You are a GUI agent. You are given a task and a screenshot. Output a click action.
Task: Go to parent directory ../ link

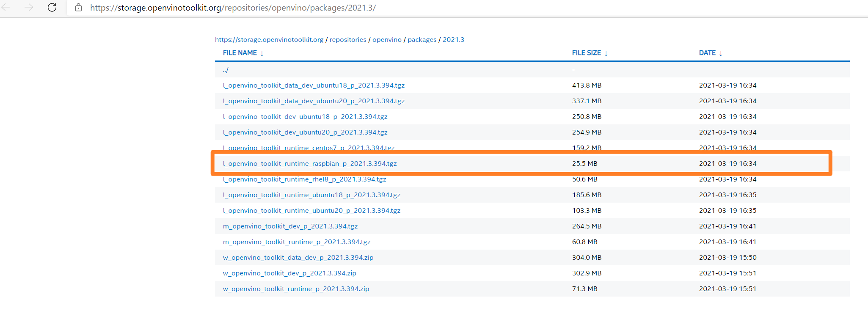point(226,70)
